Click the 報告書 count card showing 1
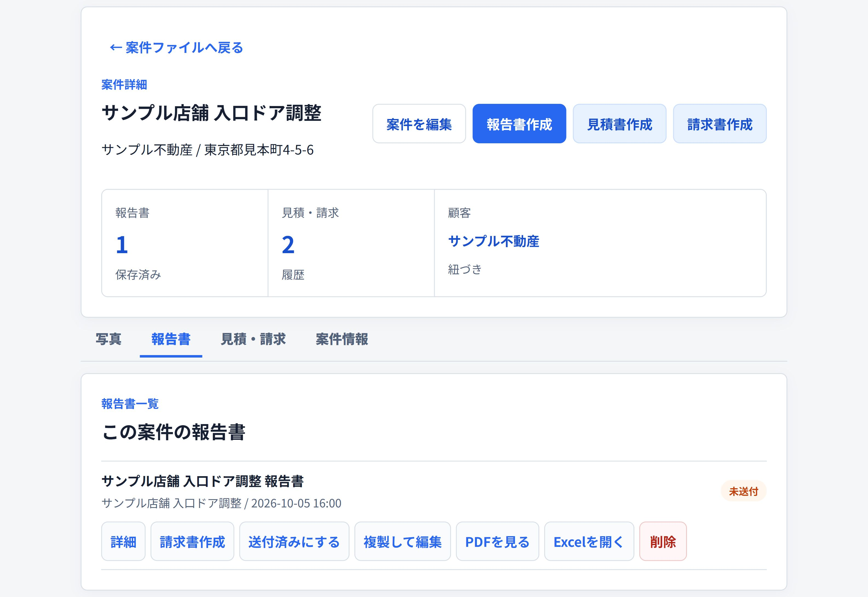The height and width of the screenshot is (597, 868). [x=185, y=243]
